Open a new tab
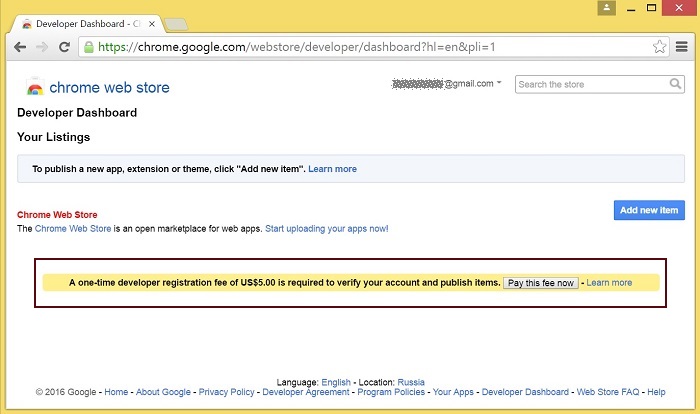700x414 pixels. 176,23
